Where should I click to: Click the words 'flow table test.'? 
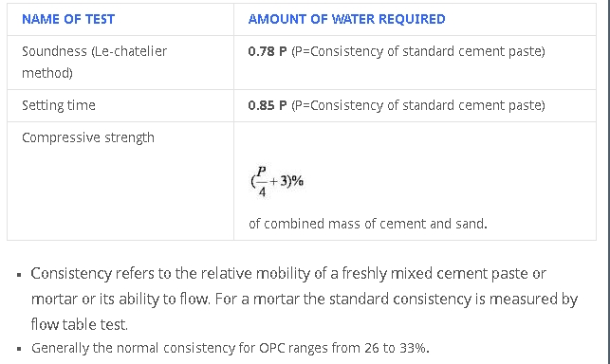point(80,325)
